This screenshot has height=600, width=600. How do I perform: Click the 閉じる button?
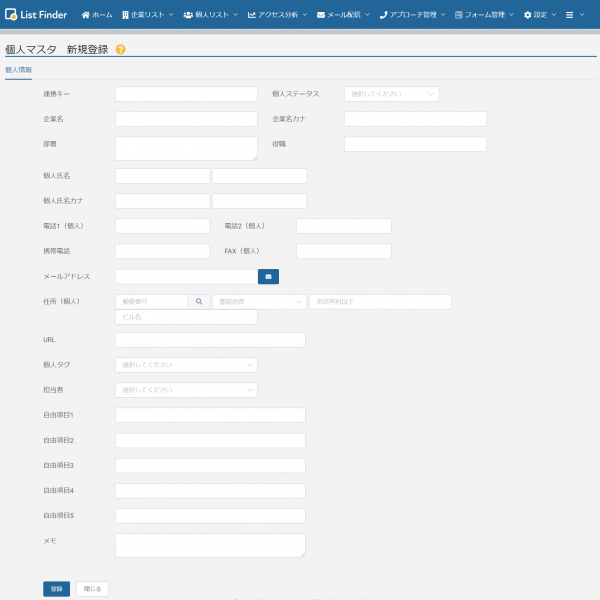click(x=92, y=589)
